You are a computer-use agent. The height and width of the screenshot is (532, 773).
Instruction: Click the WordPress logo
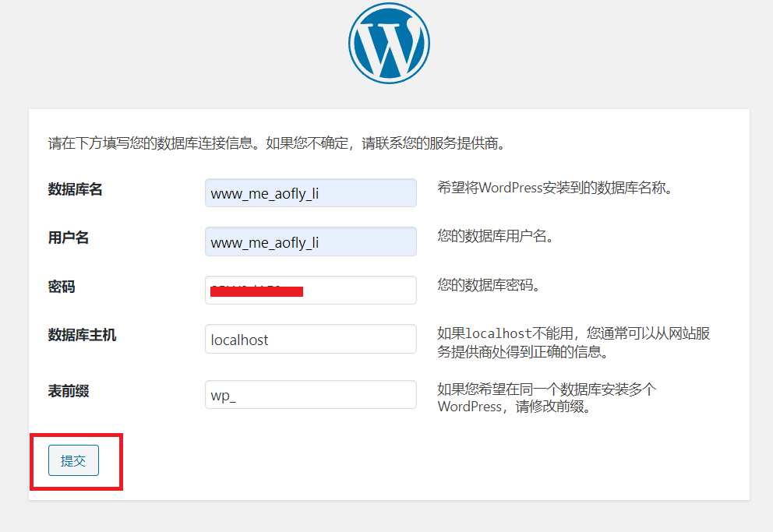pos(389,43)
